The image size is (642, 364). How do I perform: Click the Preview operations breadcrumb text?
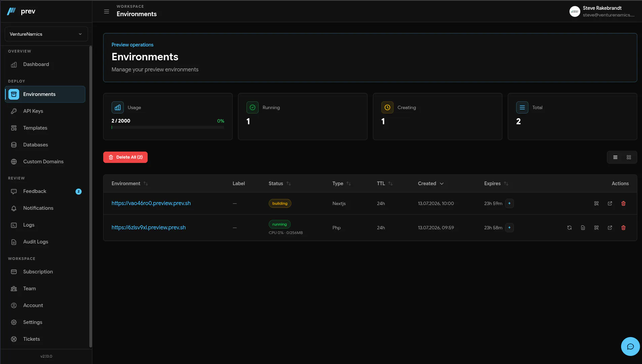point(133,45)
